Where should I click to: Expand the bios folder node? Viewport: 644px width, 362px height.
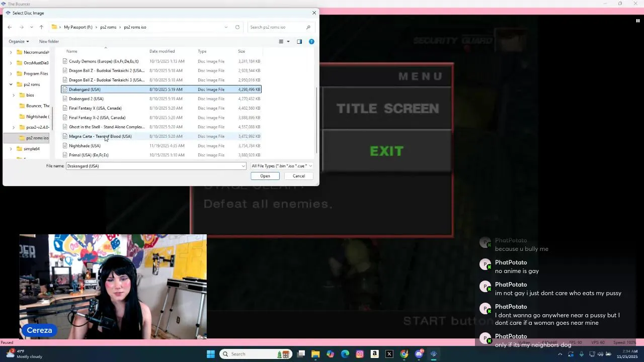[x=14, y=95]
